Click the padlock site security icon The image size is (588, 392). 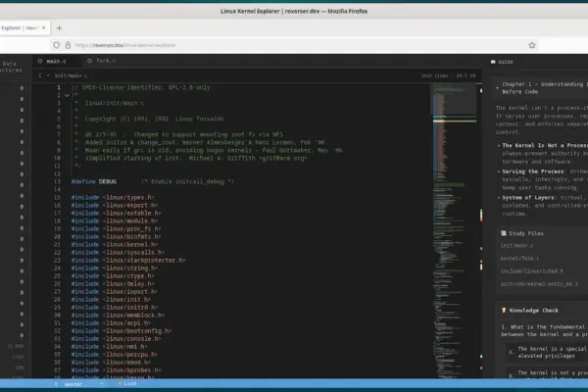[68, 45]
